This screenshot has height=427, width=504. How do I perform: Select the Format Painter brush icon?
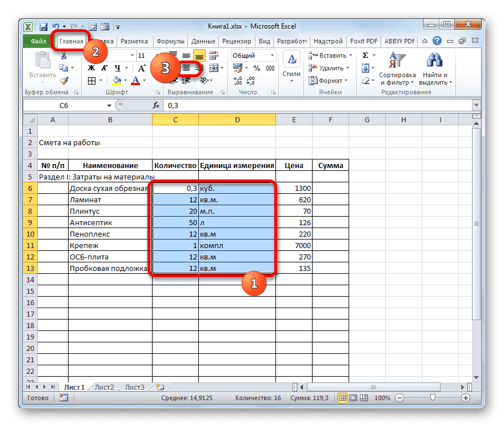(64, 81)
